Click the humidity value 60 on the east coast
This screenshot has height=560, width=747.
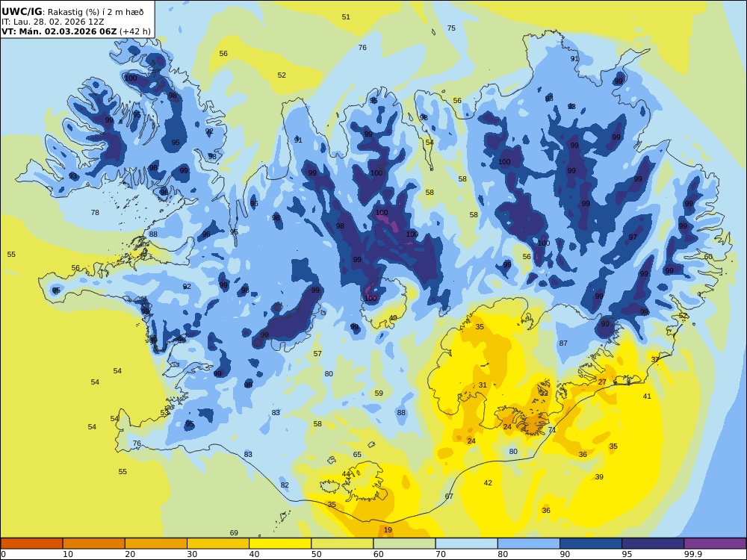[708, 256]
